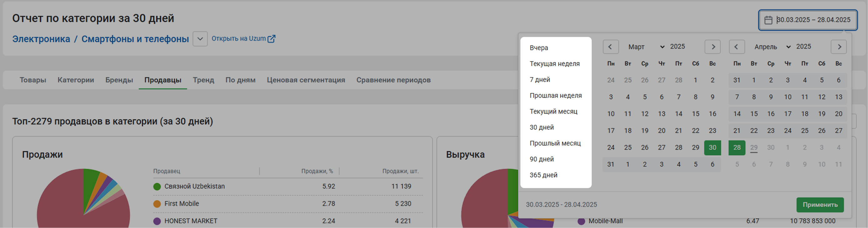Viewport: 868px width, 228px height.
Task: Open the По дням tab
Action: [x=240, y=80]
